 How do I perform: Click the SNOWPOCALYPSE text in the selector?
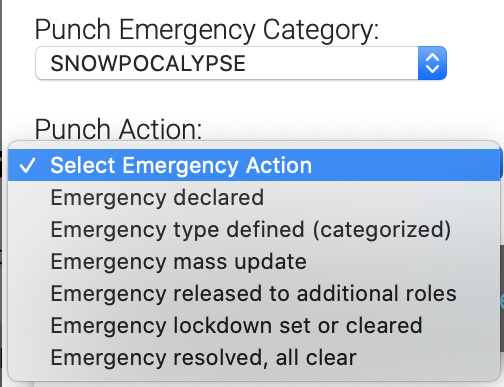coord(148,63)
